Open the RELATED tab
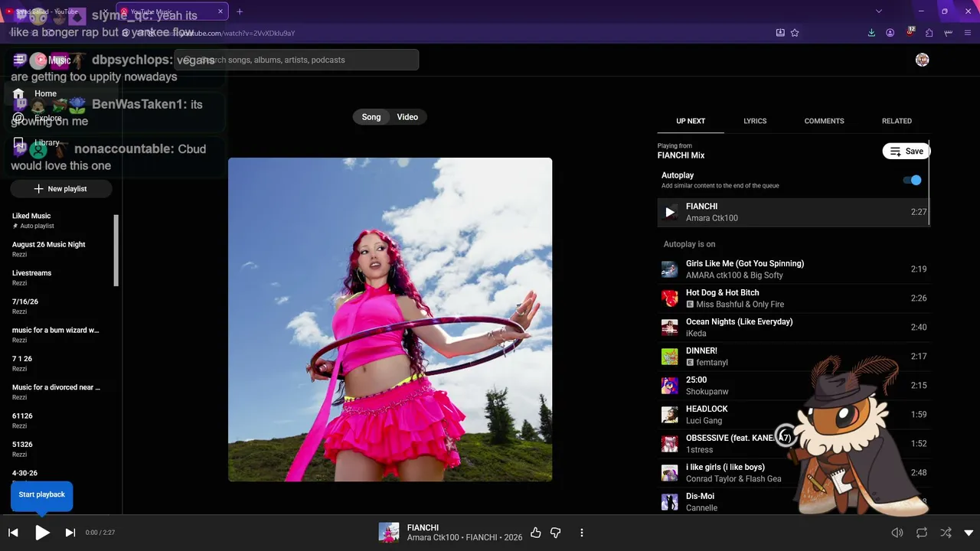Viewport: 980px width, 551px height. pos(897,121)
